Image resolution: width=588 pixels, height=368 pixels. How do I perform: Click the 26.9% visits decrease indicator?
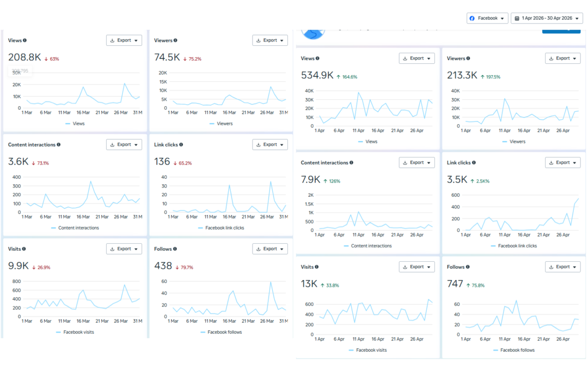tap(41, 267)
